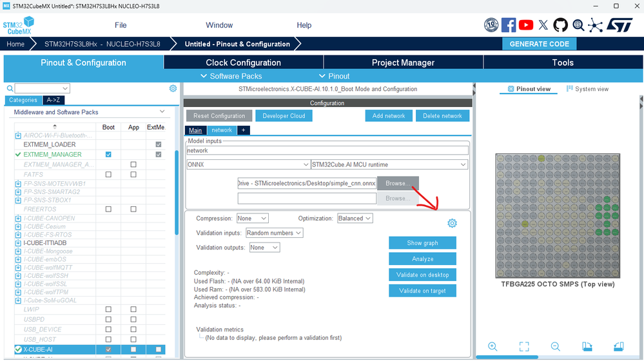Open Validation inputs Random numbers dropdown

275,233
